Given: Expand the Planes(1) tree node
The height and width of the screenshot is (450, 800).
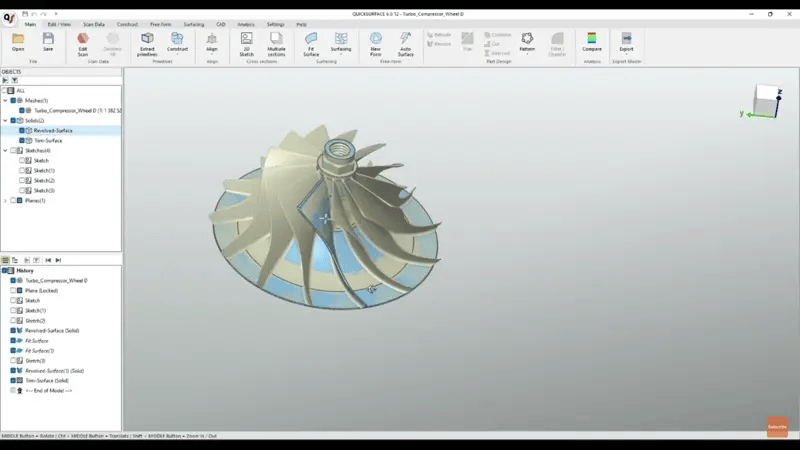Looking at the screenshot, I should click(6, 201).
